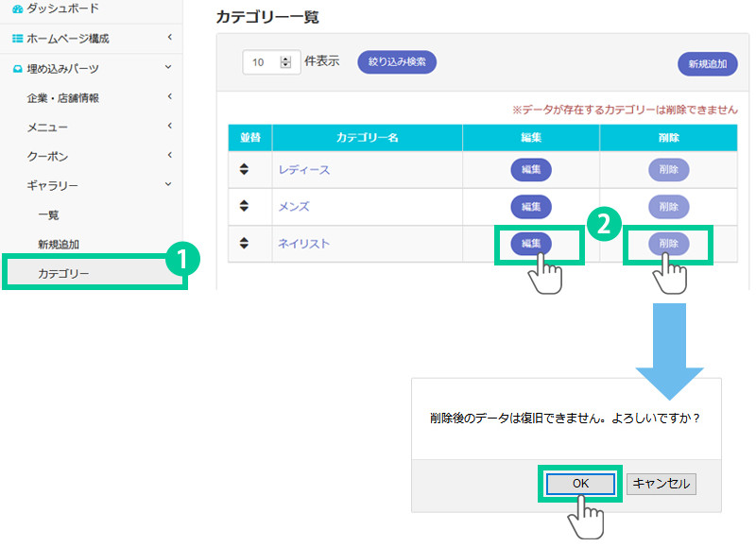Click sort handle for メンズ row
Image resolution: width=756 pixels, height=547 pixels.
click(244, 206)
